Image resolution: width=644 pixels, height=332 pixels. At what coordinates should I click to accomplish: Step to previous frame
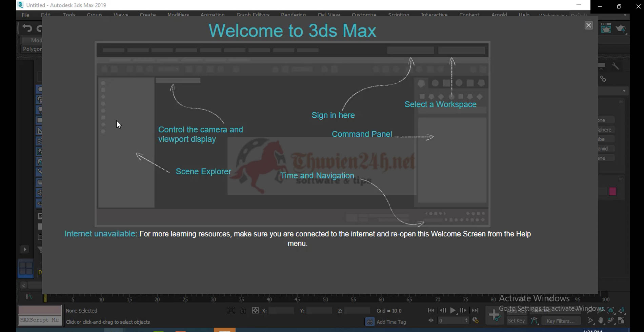[x=442, y=310]
